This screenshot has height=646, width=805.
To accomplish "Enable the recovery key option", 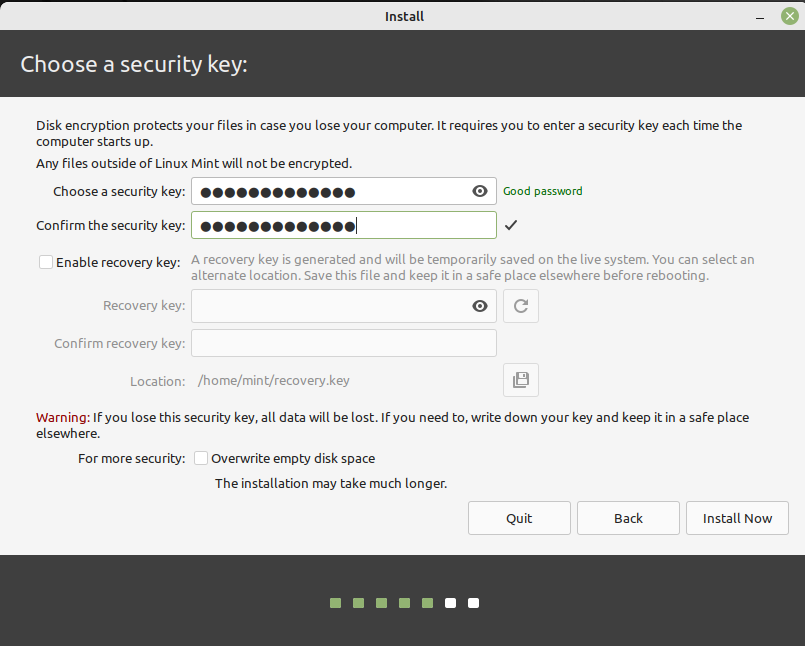I will [x=45, y=261].
